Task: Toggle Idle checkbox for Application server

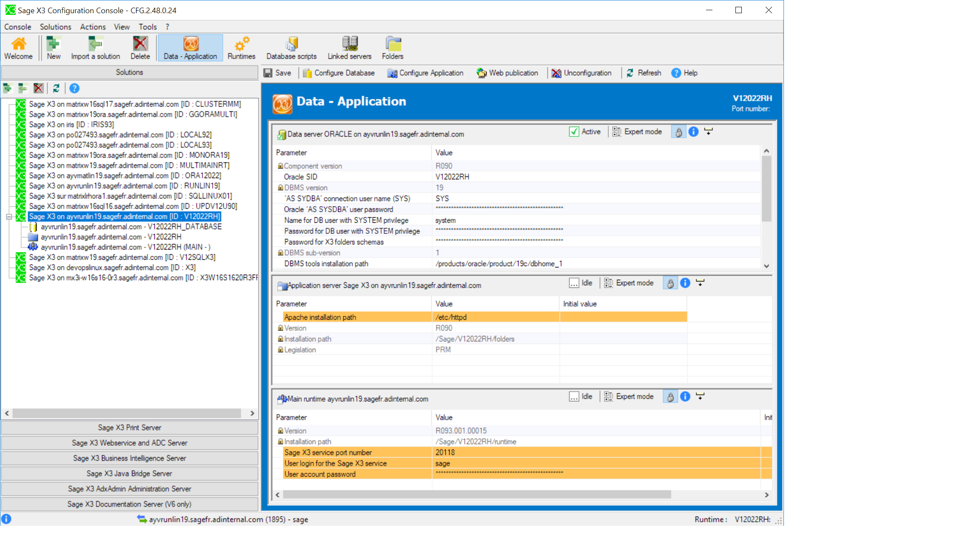Action: [574, 283]
